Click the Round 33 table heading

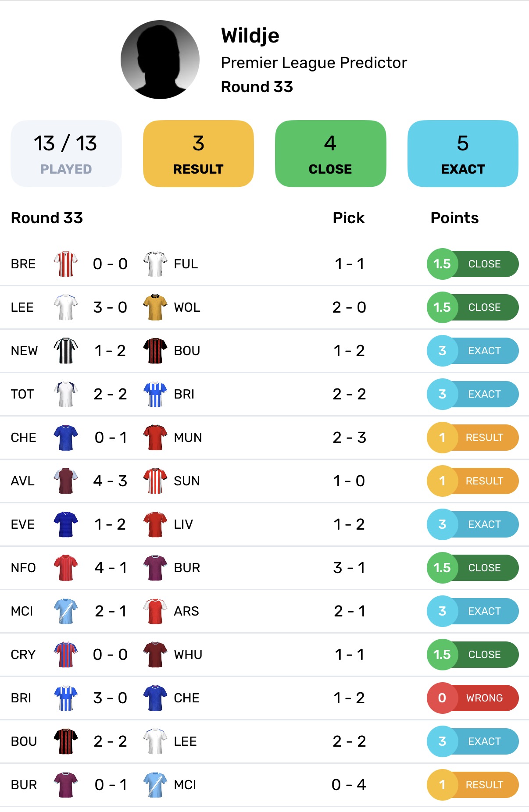[x=47, y=218]
